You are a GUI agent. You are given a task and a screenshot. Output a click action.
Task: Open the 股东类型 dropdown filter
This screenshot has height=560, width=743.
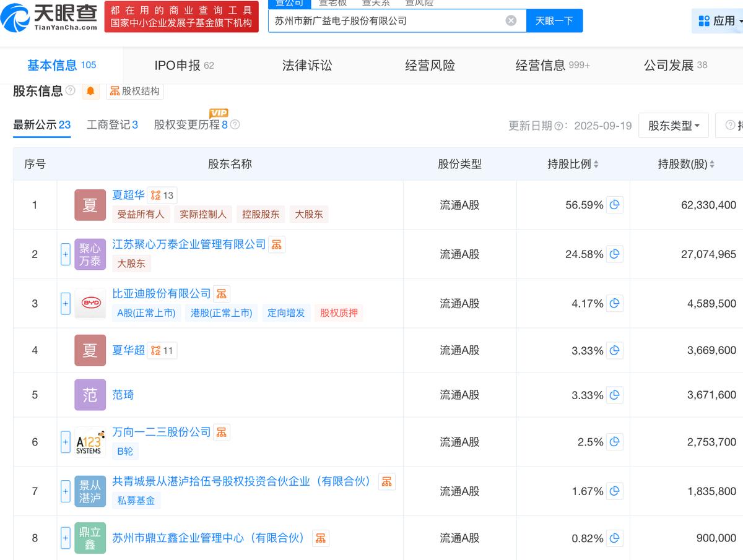click(673, 126)
